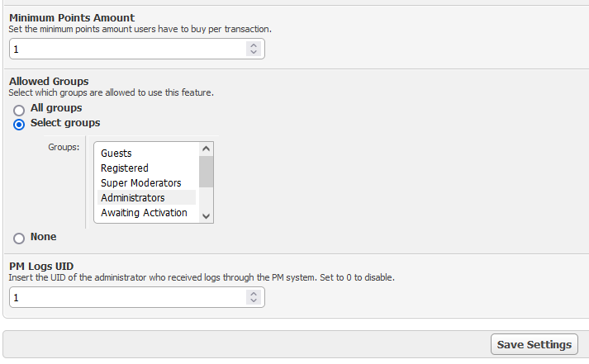The width and height of the screenshot is (589, 364).
Task: Select the All groups radio button
Action: point(19,109)
